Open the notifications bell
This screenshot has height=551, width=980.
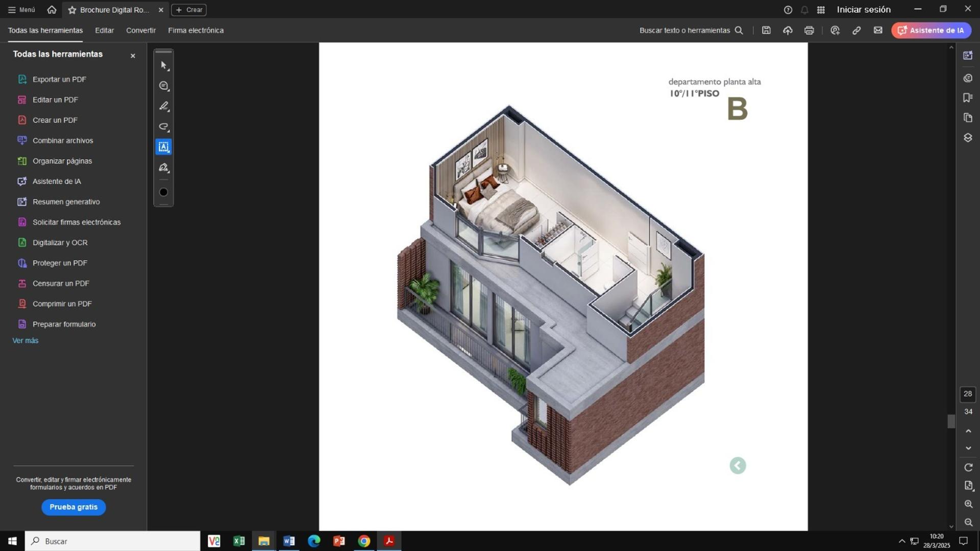[x=804, y=10]
